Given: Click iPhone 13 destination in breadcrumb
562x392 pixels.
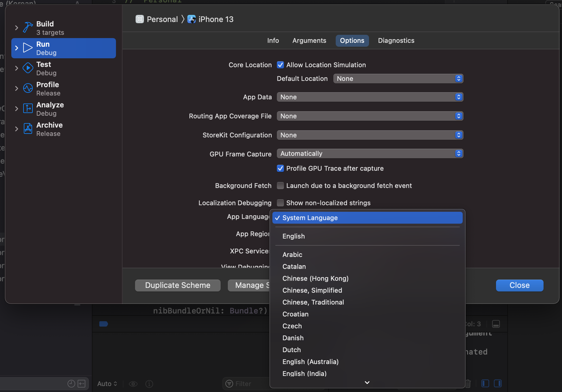Looking at the screenshot, I should pos(216,19).
